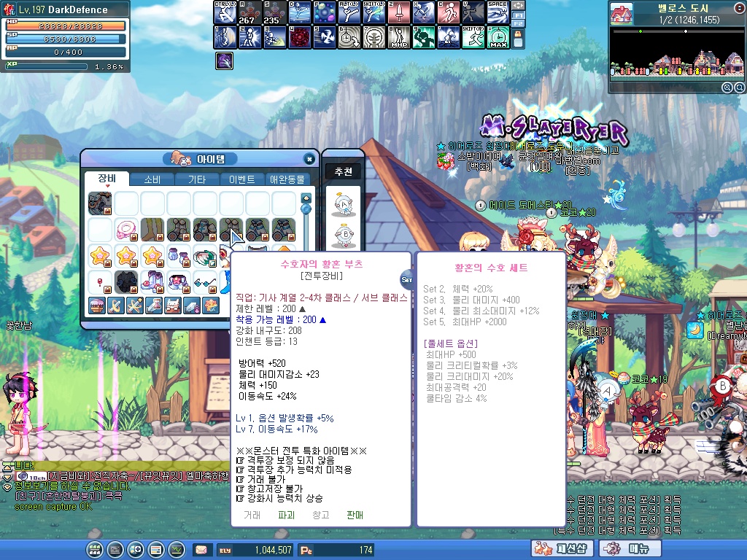Click 거래 trade in item tooltip
Screen dimensions: 747x560
[x=252, y=515]
